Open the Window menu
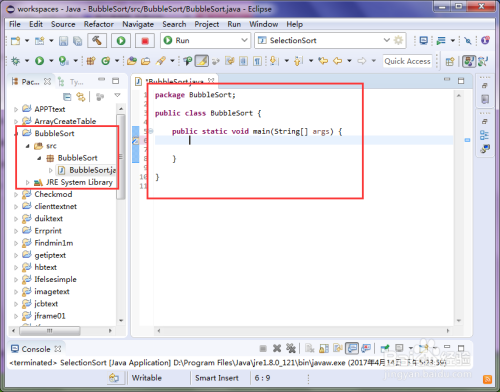This screenshot has width=500, height=392. pos(264,24)
